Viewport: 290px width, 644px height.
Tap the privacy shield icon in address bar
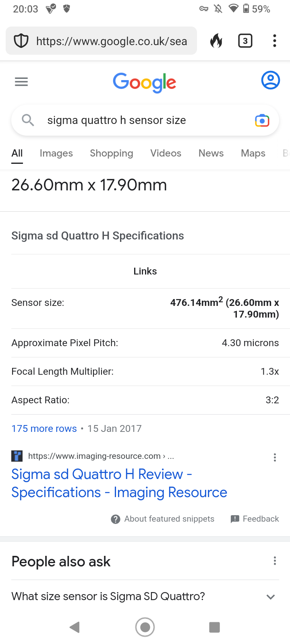[x=21, y=41]
